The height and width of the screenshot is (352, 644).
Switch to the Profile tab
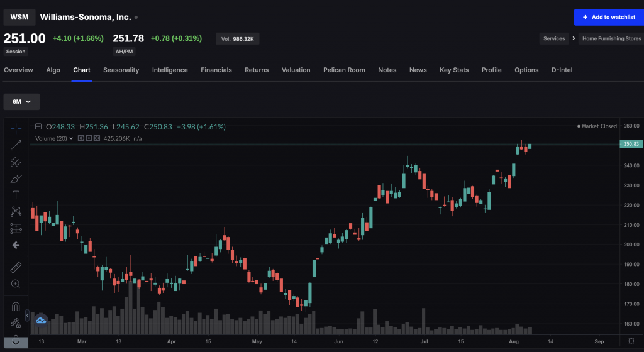(x=491, y=70)
